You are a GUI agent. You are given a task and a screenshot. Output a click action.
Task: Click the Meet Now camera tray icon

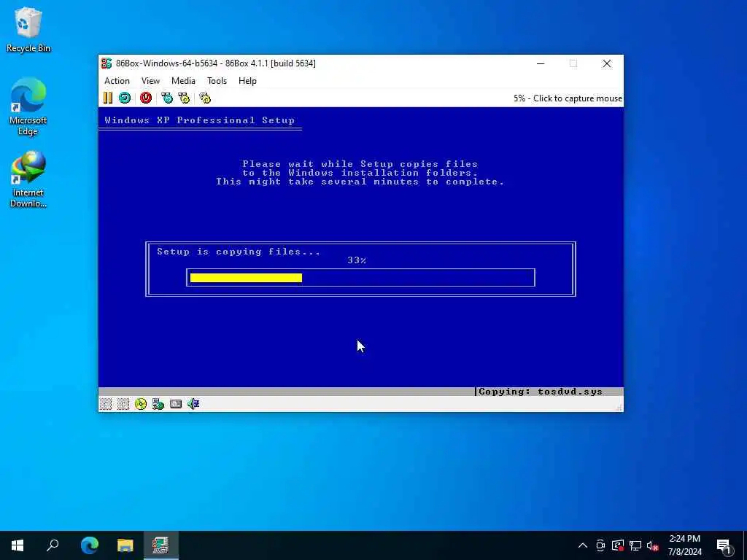(600, 545)
